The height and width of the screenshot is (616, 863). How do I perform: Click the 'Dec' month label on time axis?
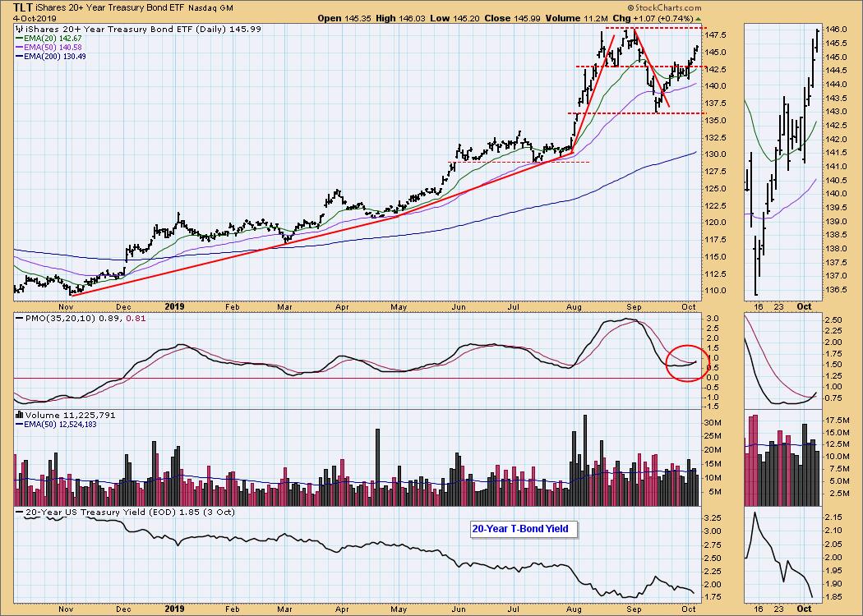(x=122, y=307)
